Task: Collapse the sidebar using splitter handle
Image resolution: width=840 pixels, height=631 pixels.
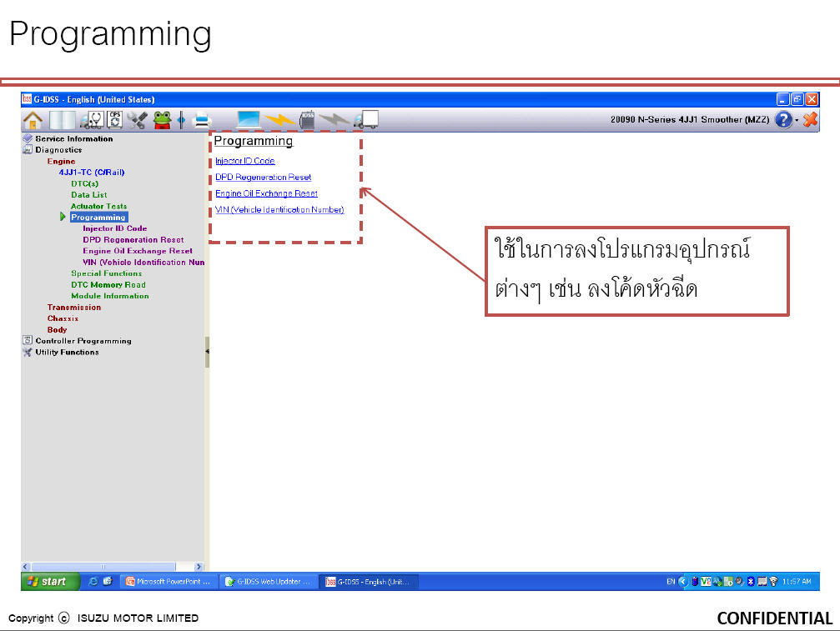Action: coord(207,352)
